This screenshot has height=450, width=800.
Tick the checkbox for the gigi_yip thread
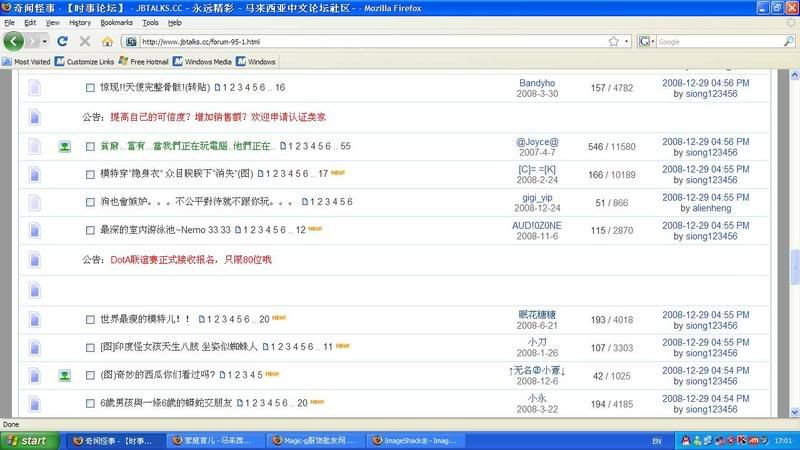coord(90,202)
